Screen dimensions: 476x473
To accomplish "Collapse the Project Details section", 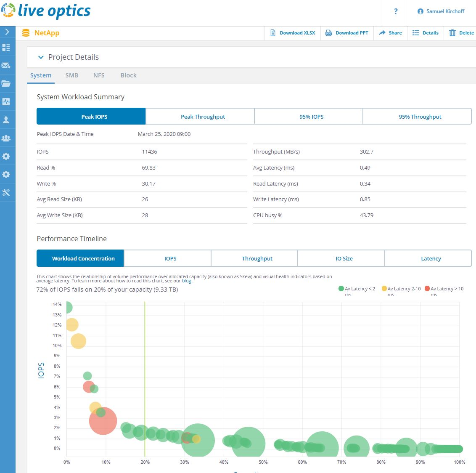I will coord(41,57).
